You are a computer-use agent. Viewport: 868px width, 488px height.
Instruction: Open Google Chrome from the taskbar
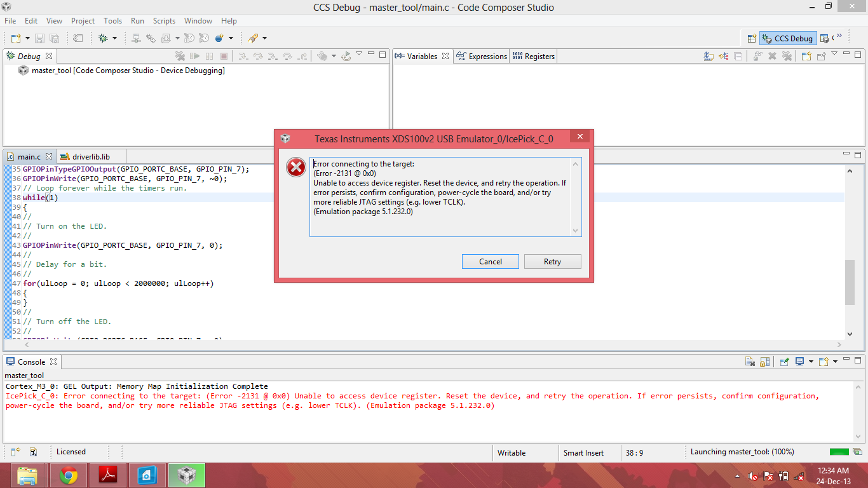[69, 475]
